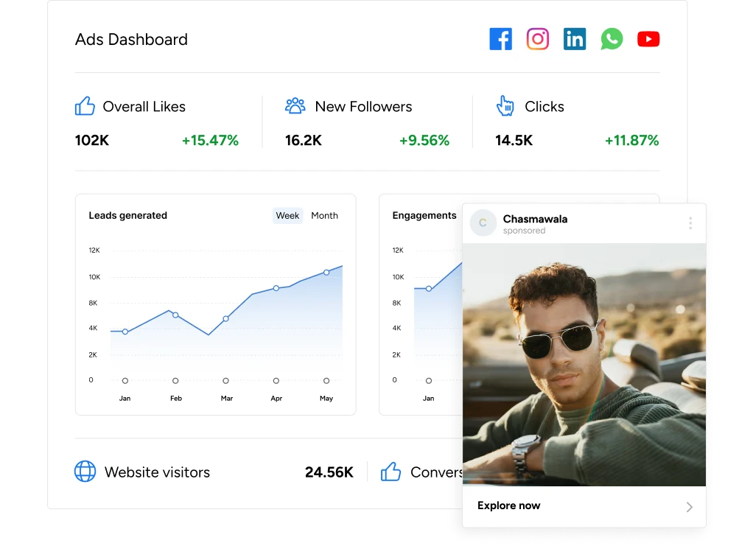Image resolution: width=753 pixels, height=560 pixels.
Task: Open Chasmawala ad three-dot menu
Action: [x=690, y=223]
